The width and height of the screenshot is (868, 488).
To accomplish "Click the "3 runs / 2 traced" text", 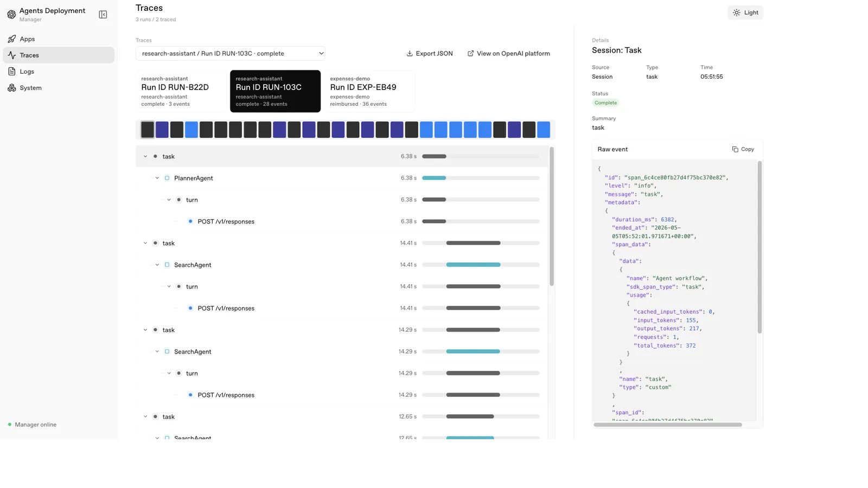I will click(x=156, y=20).
